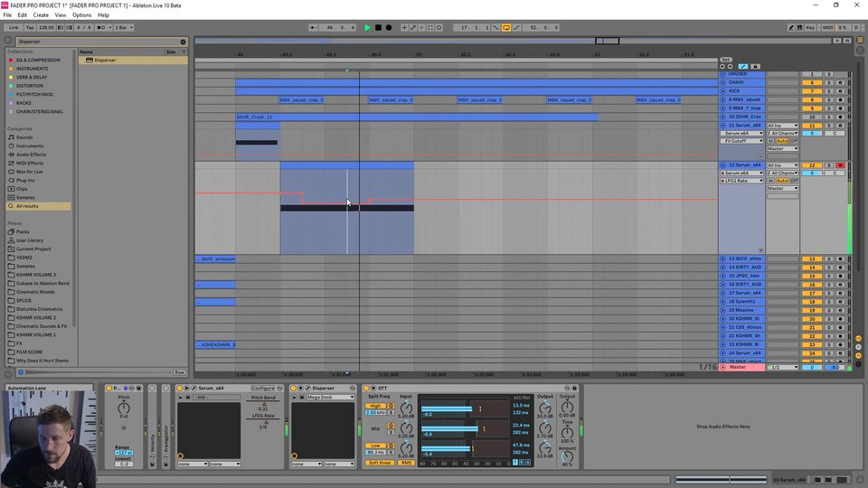Open the Help menu
The width and height of the screenshot is (868, 488).
[x=103, y=15]
